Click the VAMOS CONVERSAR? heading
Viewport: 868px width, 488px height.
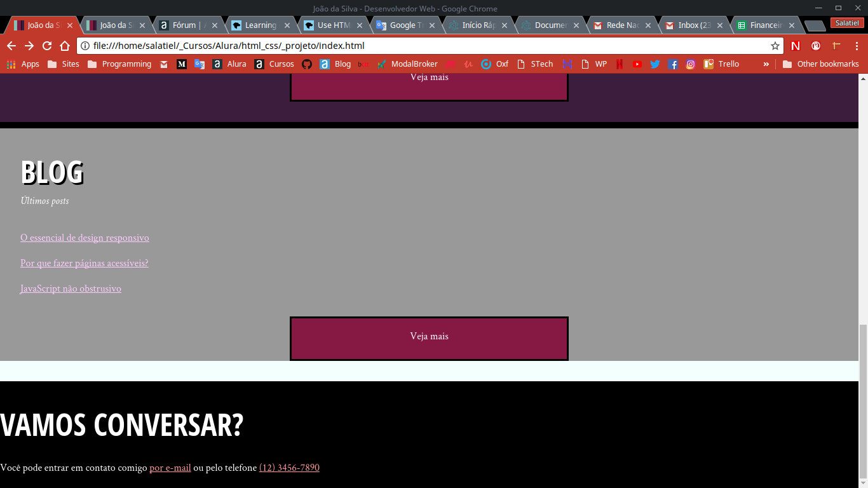tap(121, 425)
